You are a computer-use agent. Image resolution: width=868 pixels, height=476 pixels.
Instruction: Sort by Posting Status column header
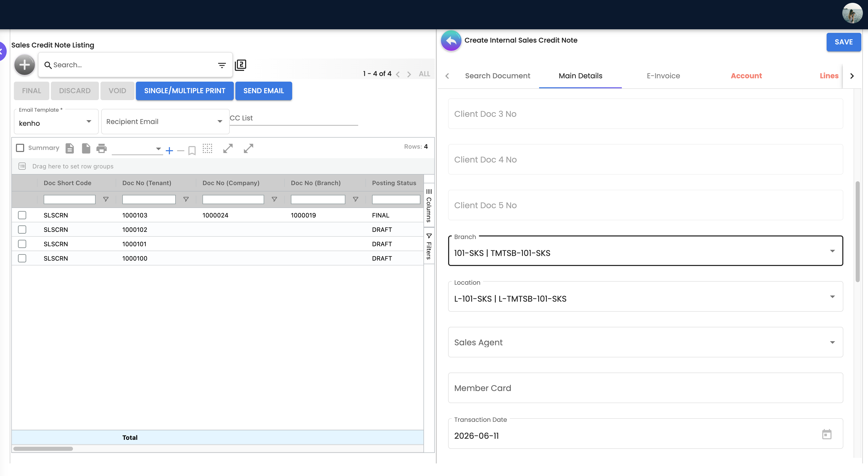click(394, 183)
